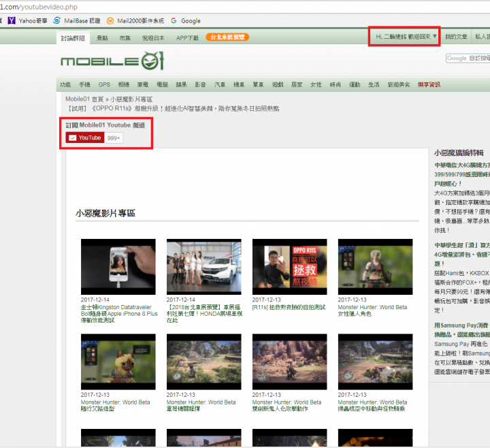
Task: Open the female hunter character video thumbnail
Action: (x=375, y=267)
